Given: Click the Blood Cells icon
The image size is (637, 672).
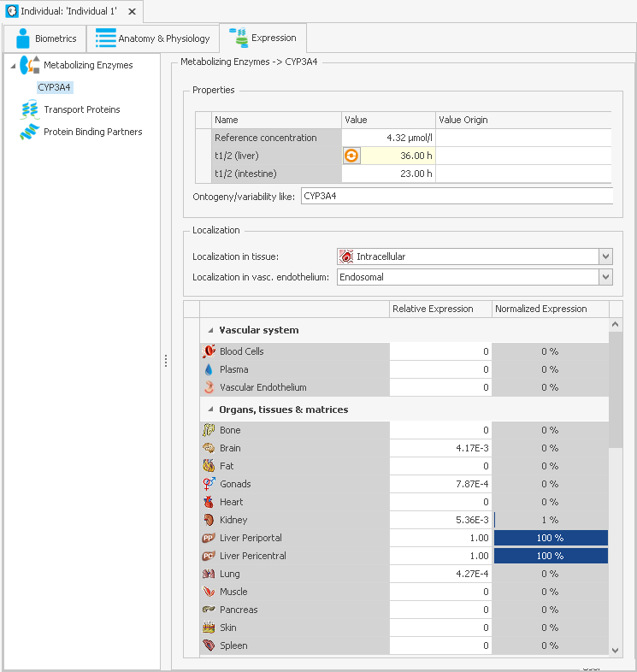Looking at the screenshot, I should [x=209, y=351].
